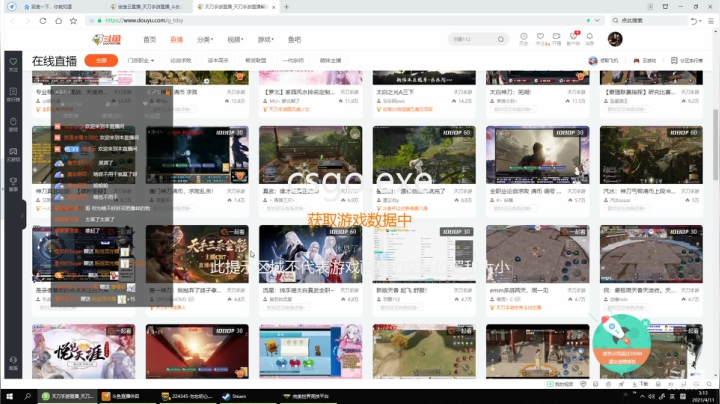Open the Windows taskbar search icon
720x404 pixels.
tap(28, 396)
